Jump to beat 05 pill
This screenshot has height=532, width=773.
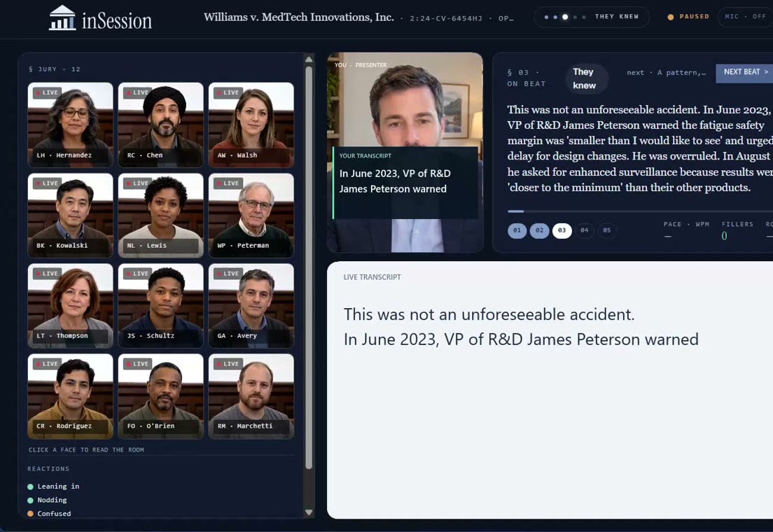(607, 230)
